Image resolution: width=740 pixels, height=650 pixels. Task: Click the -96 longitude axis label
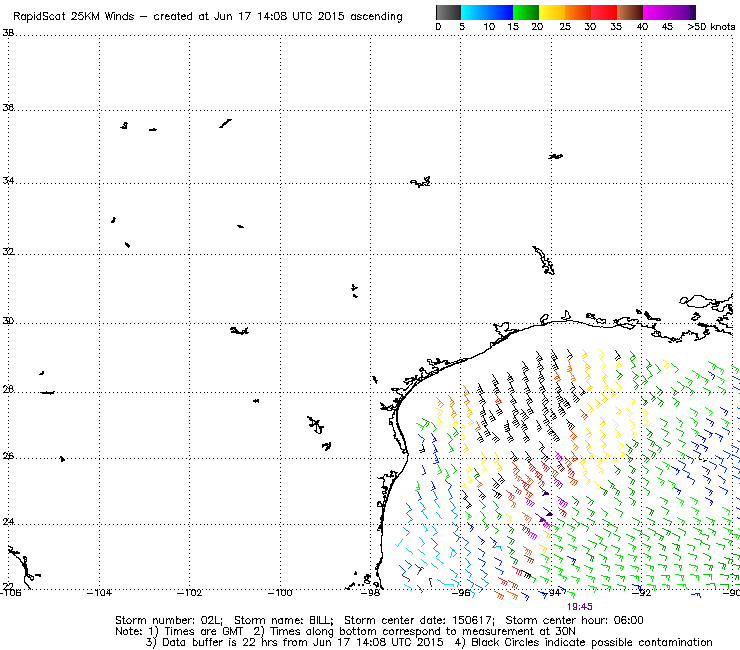[x=461, y=593]
